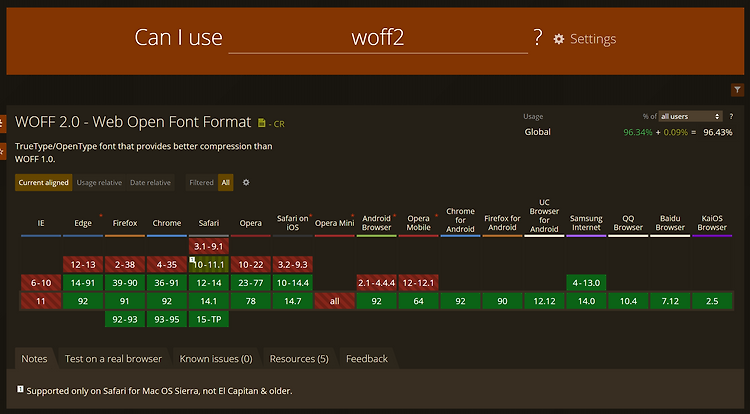
Task: Click Chrome 4-35 cell
Action: coord(167,265)
